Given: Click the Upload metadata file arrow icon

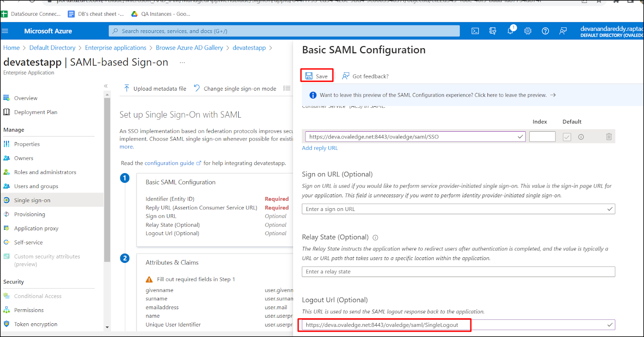Looking at the screenshot, I should pyautogui.click(x=127, y=88).
